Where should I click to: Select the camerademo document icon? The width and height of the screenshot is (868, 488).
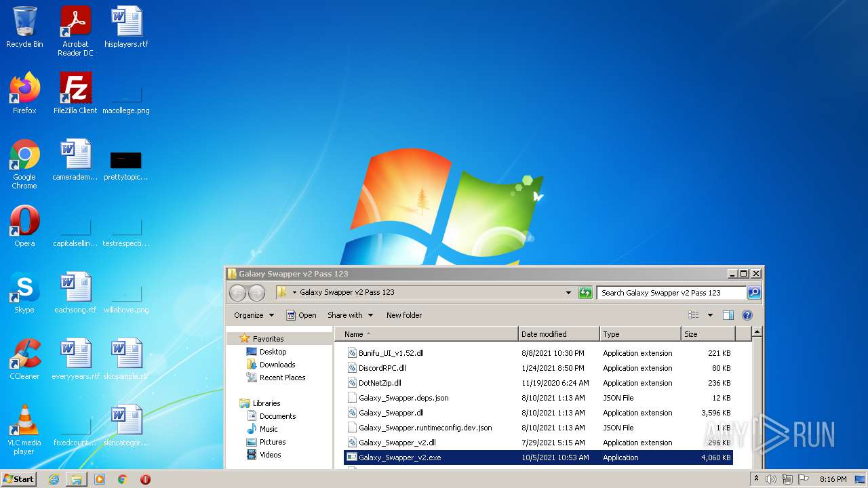(75, 160)
